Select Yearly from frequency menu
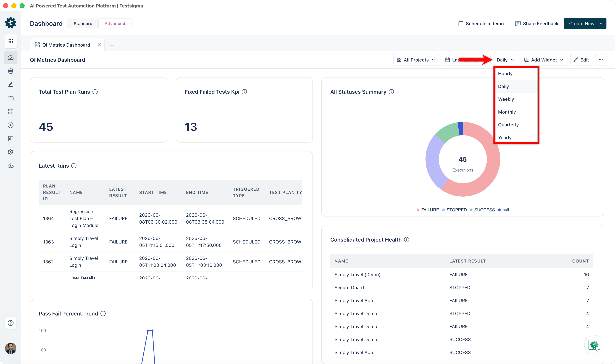This screenshot has height=364, width=615. 516,137
